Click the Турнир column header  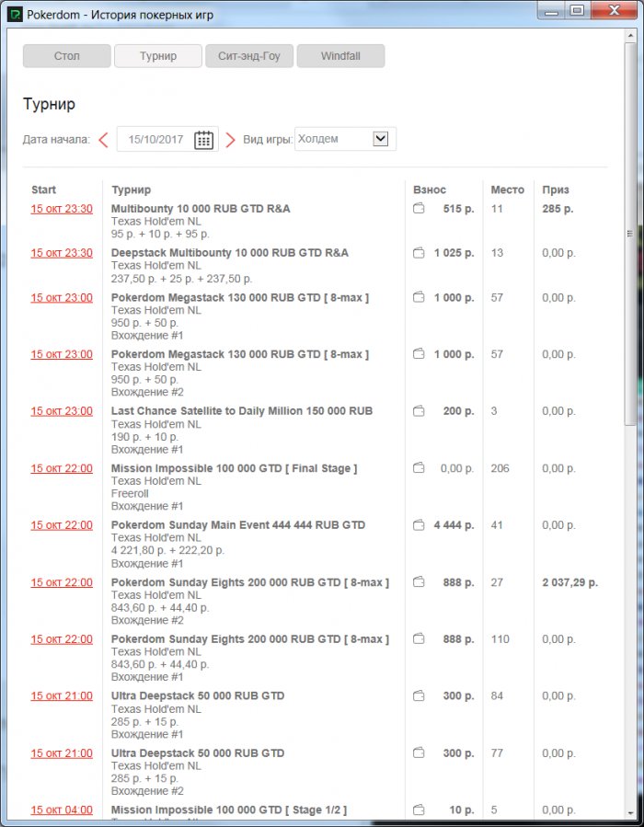[x=131, y=190]
